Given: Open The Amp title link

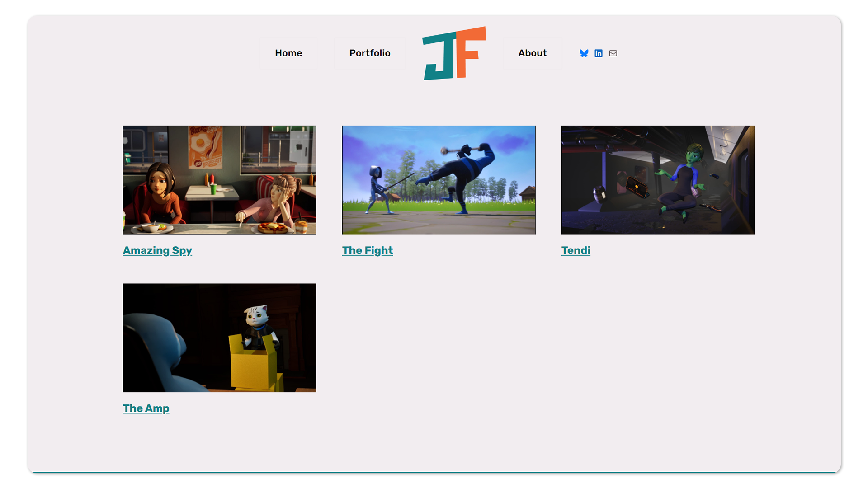Looking at the screenshot, I should coord(146,408).
